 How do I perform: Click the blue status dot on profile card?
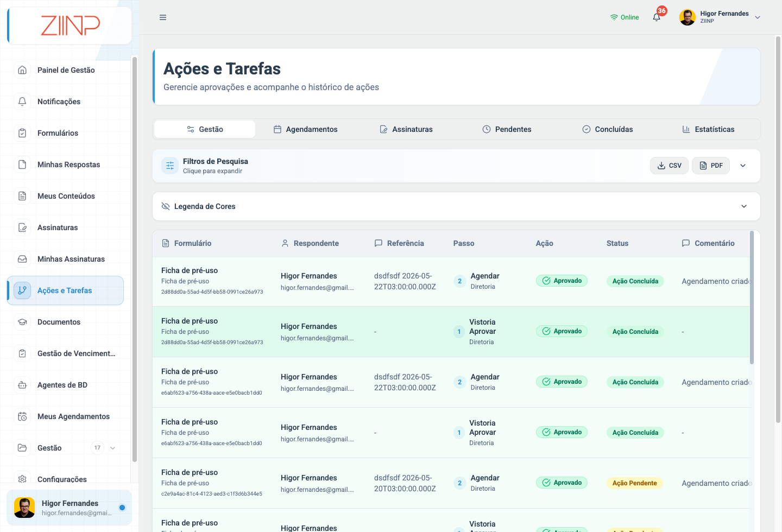[x=122, y=508]
